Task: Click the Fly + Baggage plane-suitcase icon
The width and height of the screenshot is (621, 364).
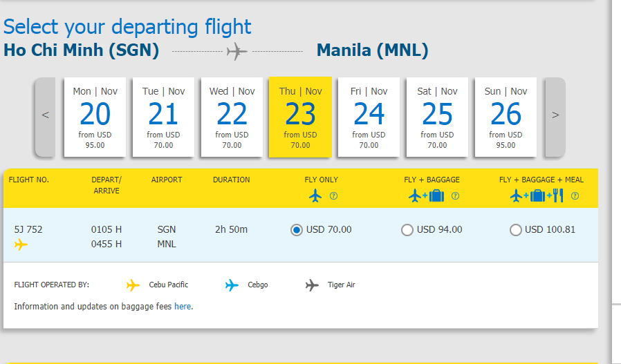Action: 427,196
